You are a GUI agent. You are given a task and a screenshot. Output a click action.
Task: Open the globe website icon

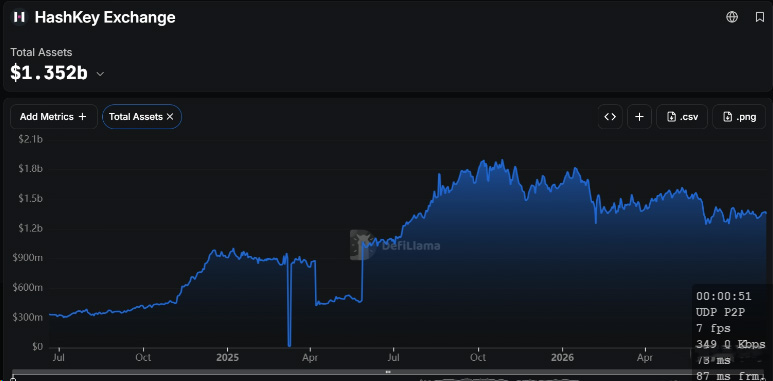point(732,17)
